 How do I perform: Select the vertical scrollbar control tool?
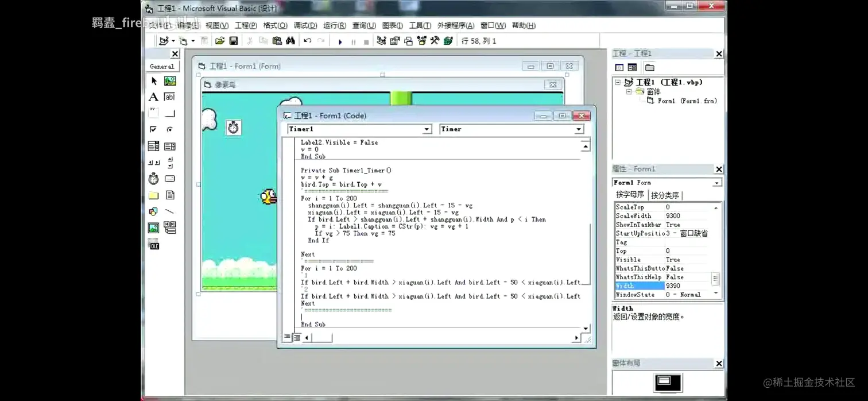coord(170,163)
